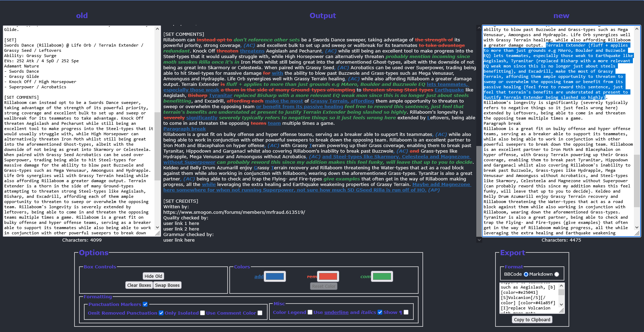Toggle the Punctuation Markers checkbox
Image resolution: width=644 pixels, height=332 pixels.
[145, 304]
